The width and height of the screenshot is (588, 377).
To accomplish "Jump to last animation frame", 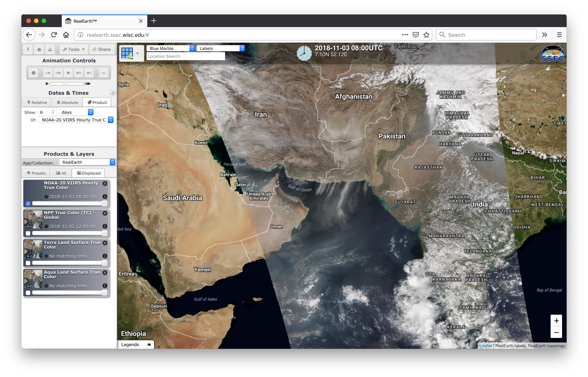I will coord(89,73).
